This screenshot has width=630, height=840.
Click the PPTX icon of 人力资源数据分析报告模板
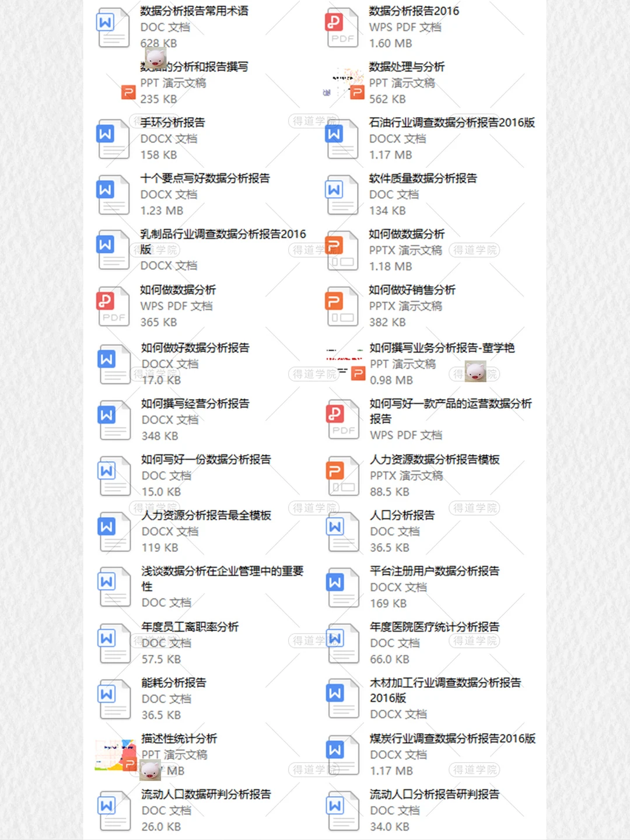342,475
